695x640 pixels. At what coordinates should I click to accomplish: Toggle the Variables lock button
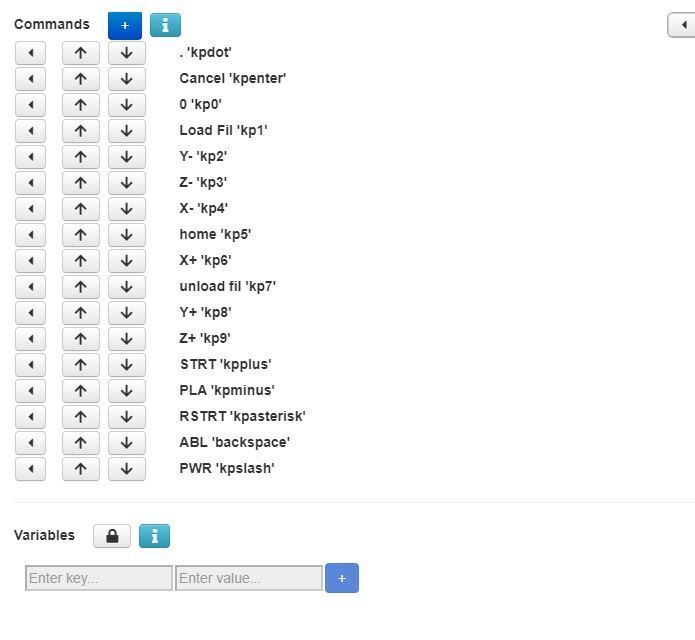coord(112,536)
